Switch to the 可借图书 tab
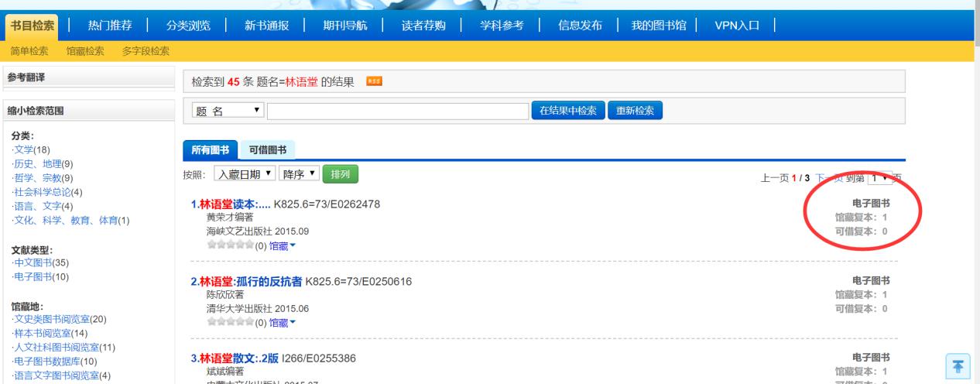Screen dimensions: 980x384 coord(267,150)
